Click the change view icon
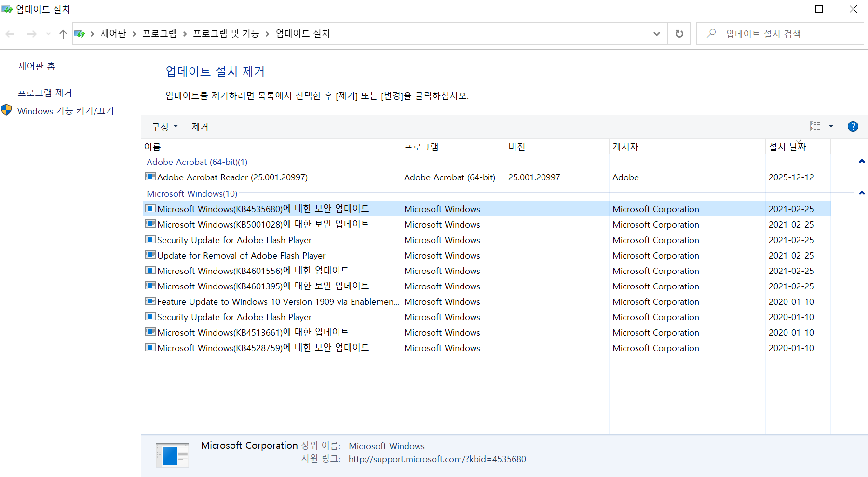 click(815, 126)
